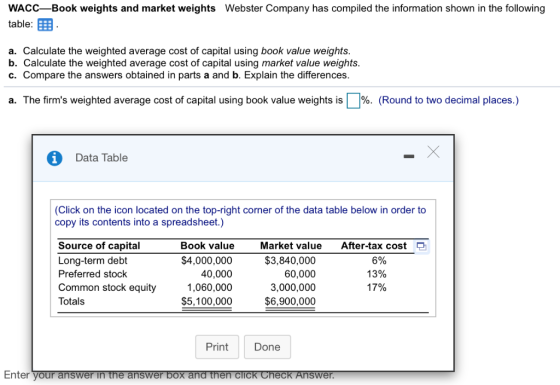Click the WACC—Book weights and market weights heading
The height and width of the screenshot is (385, 560).
112,8
